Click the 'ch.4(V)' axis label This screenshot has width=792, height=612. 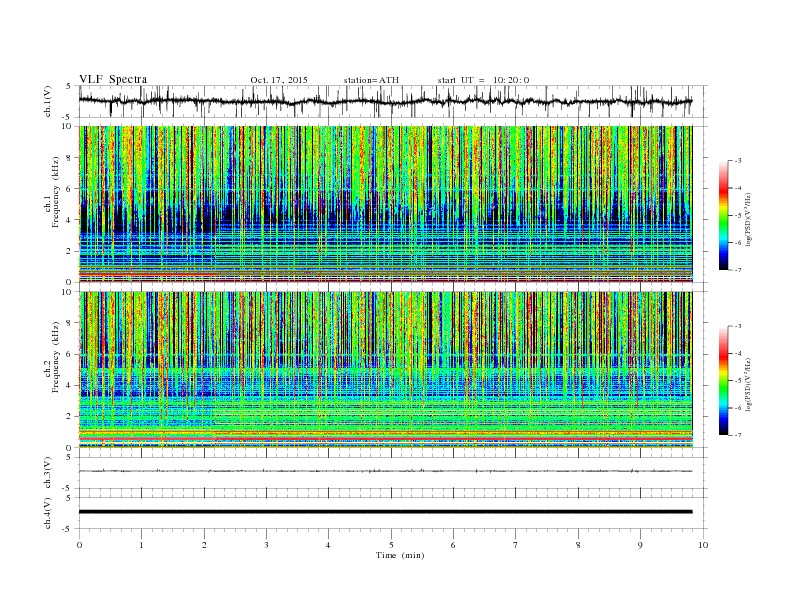pos(48,513)
